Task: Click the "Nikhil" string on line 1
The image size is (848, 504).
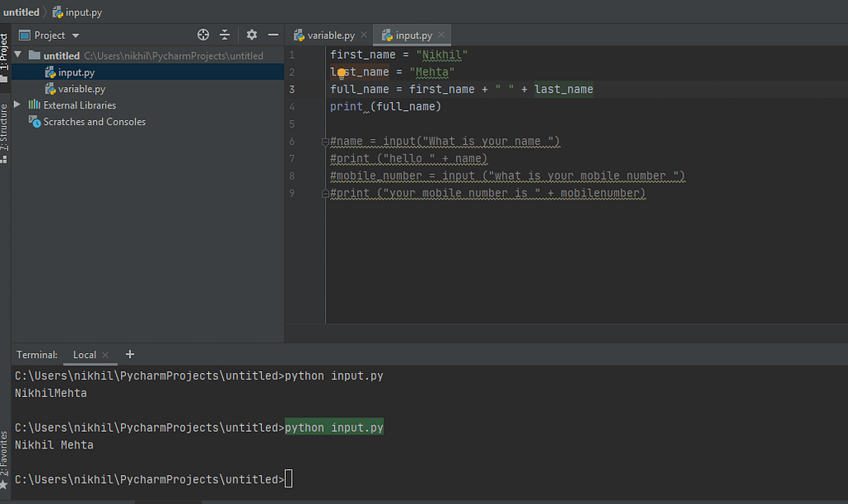Action: point(442,55)
